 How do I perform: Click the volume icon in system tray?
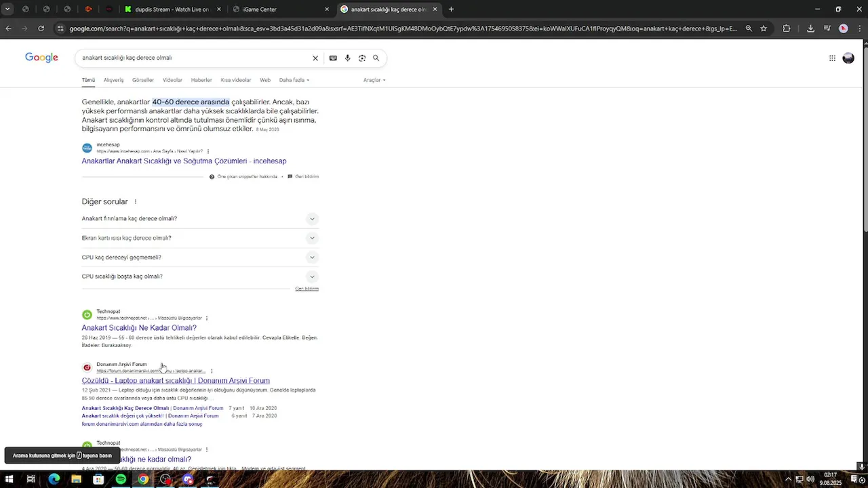click(810, 479)
